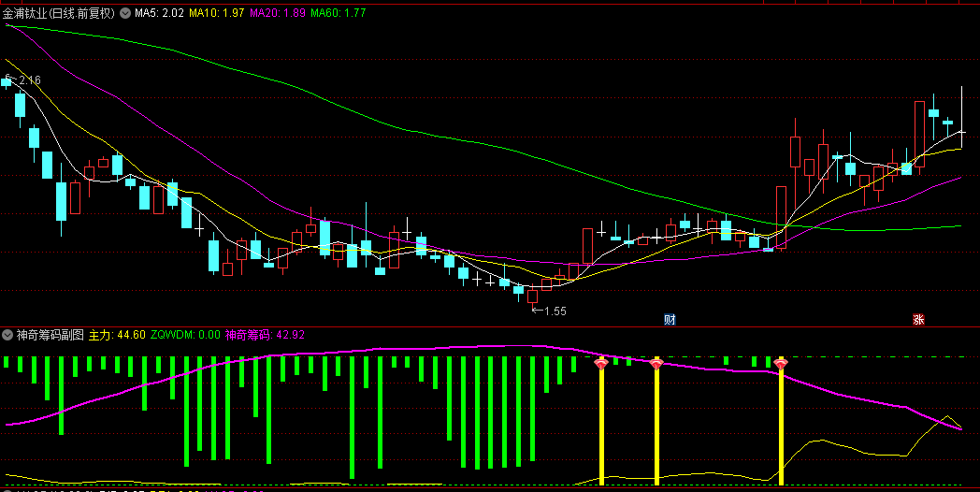Select the candlestick at the 1.55 low
Screen dimensions: 980x492
(532, 295)
